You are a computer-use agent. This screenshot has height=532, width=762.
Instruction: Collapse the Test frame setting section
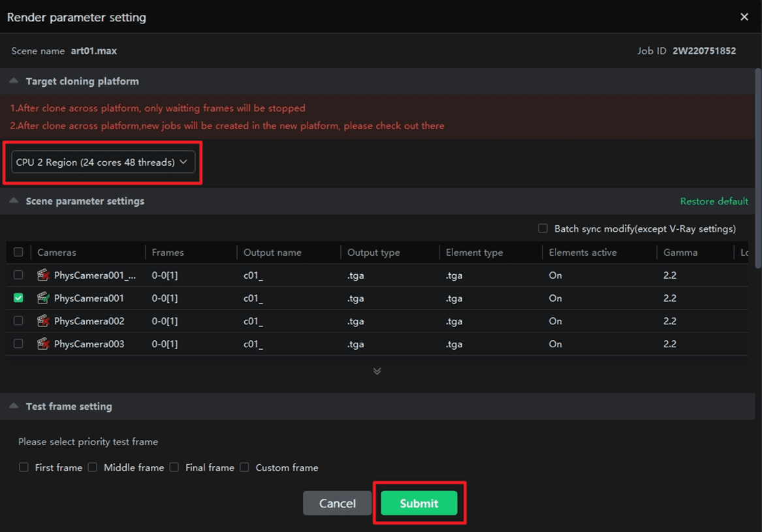(14, 406)
